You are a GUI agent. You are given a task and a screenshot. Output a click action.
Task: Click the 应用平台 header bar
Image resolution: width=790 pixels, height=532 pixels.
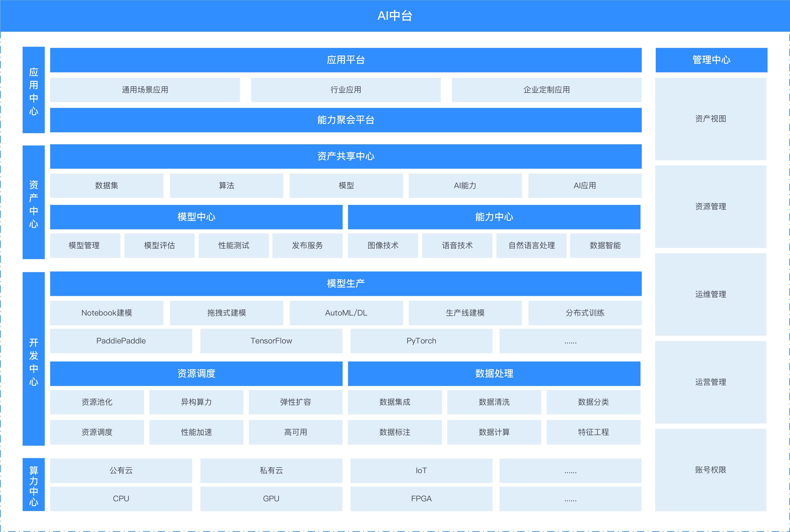(x=345, y=60)
